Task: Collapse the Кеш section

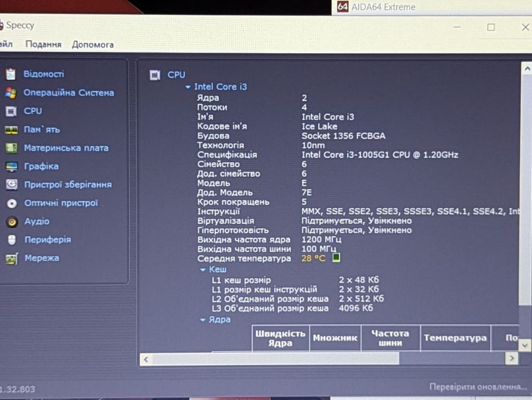Action: pyautogui.click(x=203, y=270)
